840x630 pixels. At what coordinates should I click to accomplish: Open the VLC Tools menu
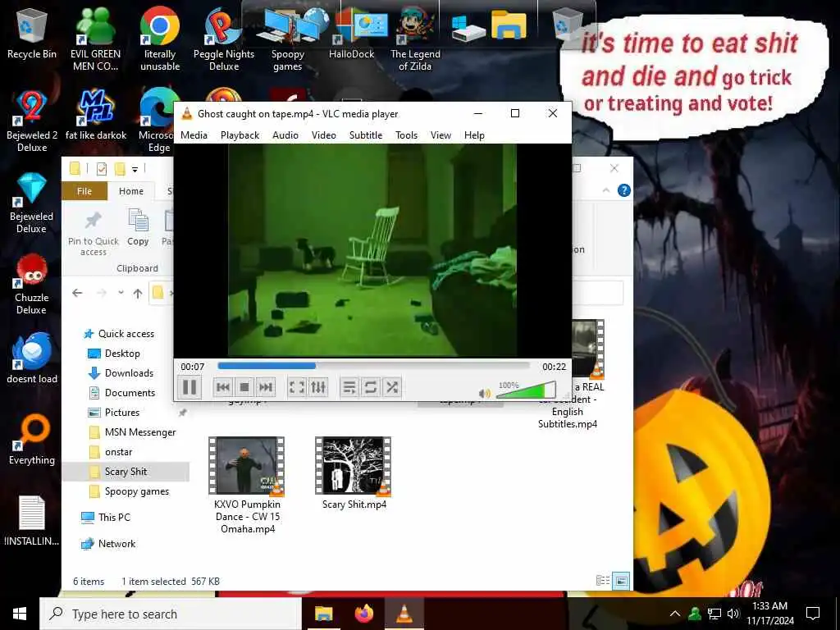[x=406, y=135]
